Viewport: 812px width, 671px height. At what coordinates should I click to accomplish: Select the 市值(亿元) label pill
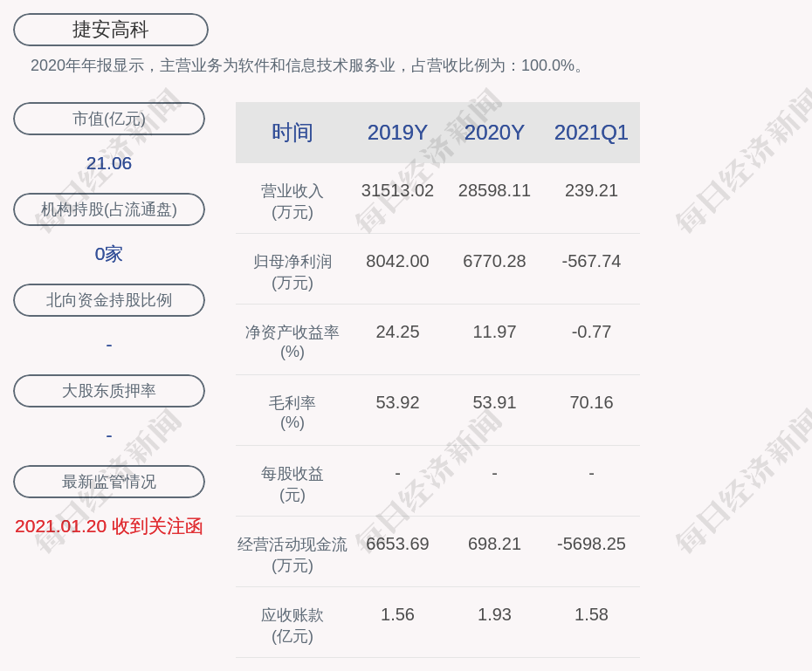pyautogui.click(x=109, y=119)
